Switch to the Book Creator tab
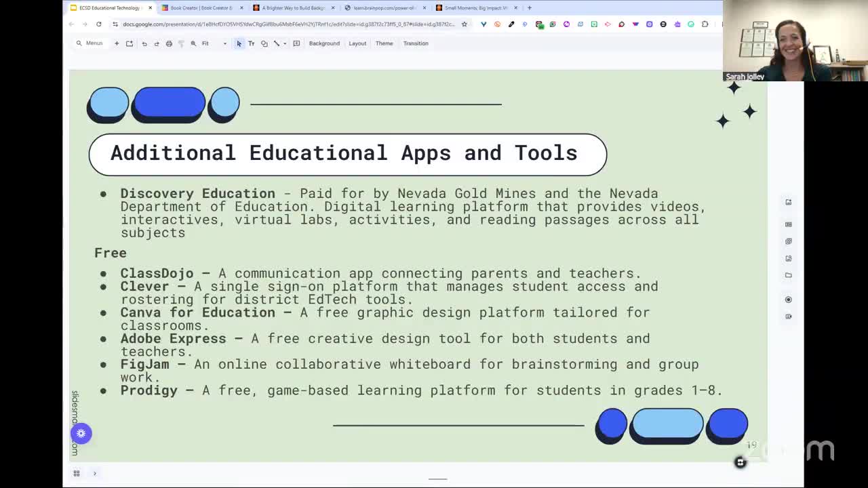868x488 pixels. click(201, 7)
